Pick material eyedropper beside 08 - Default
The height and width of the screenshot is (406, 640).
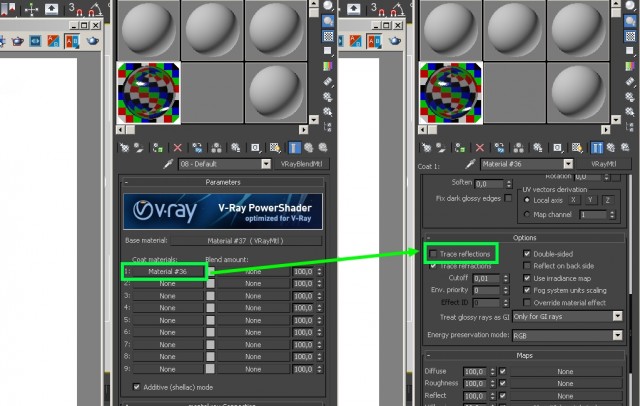click(168, 164)
